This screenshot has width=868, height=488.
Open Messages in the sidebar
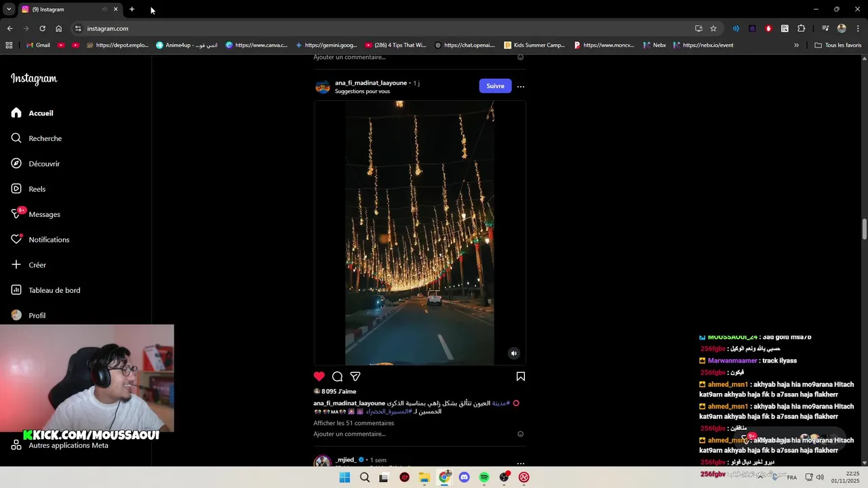[36, 214]
